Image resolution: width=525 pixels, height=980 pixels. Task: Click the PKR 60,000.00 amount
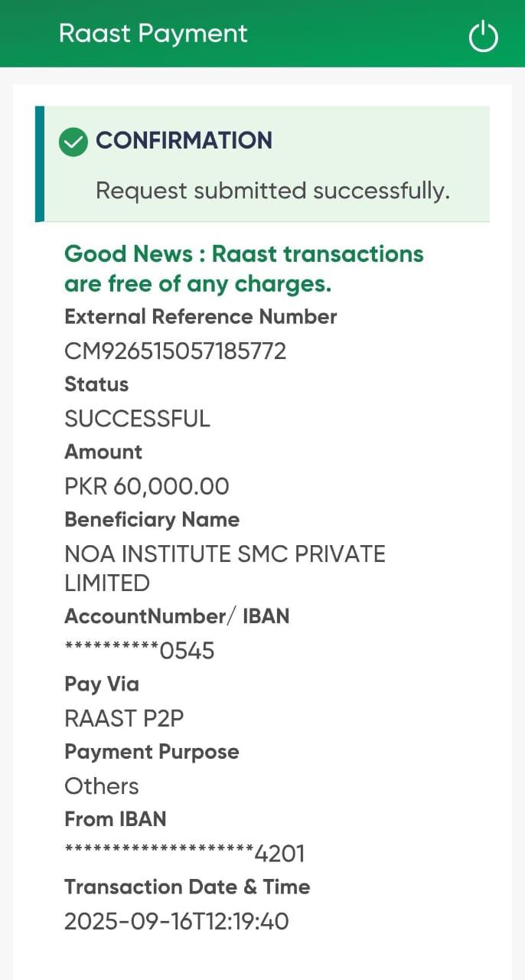[x=147, y=486]
